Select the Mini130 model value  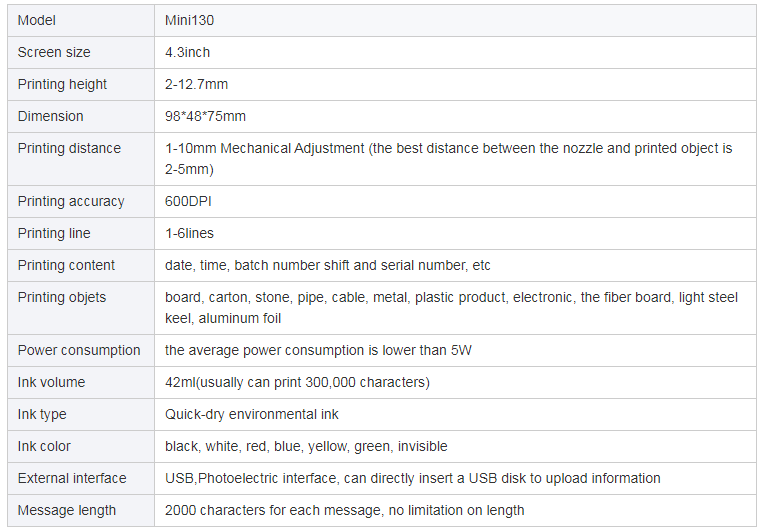[189, 20]
